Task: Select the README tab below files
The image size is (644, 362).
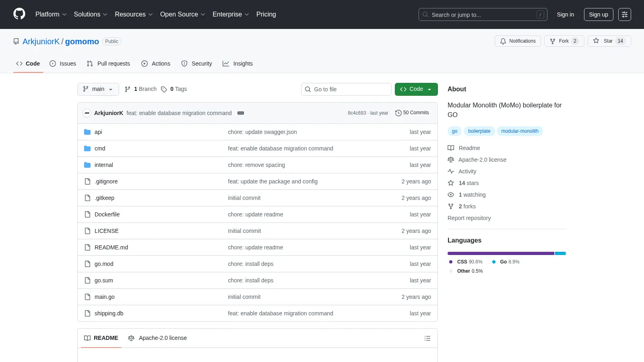Action: tap(101, 338)
